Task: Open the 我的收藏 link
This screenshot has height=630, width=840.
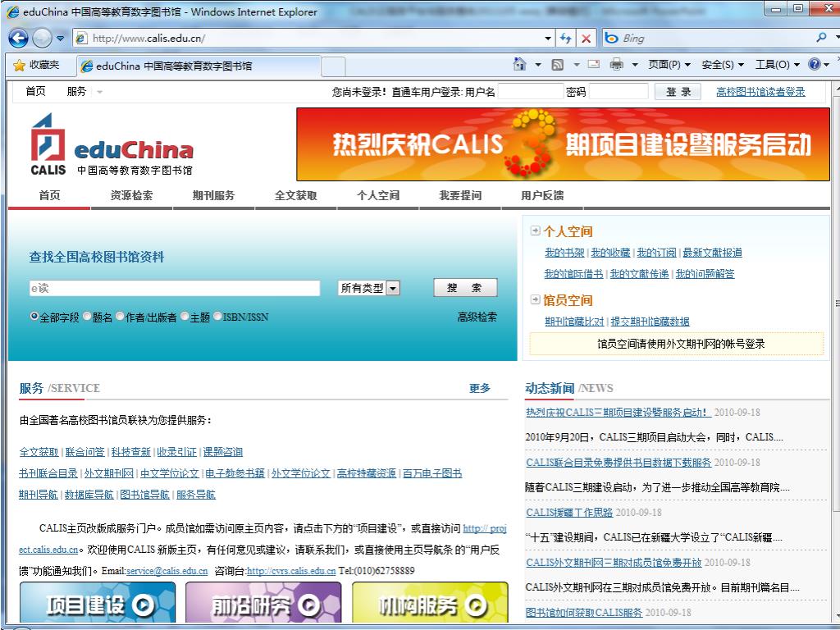Action: [610, 253]
